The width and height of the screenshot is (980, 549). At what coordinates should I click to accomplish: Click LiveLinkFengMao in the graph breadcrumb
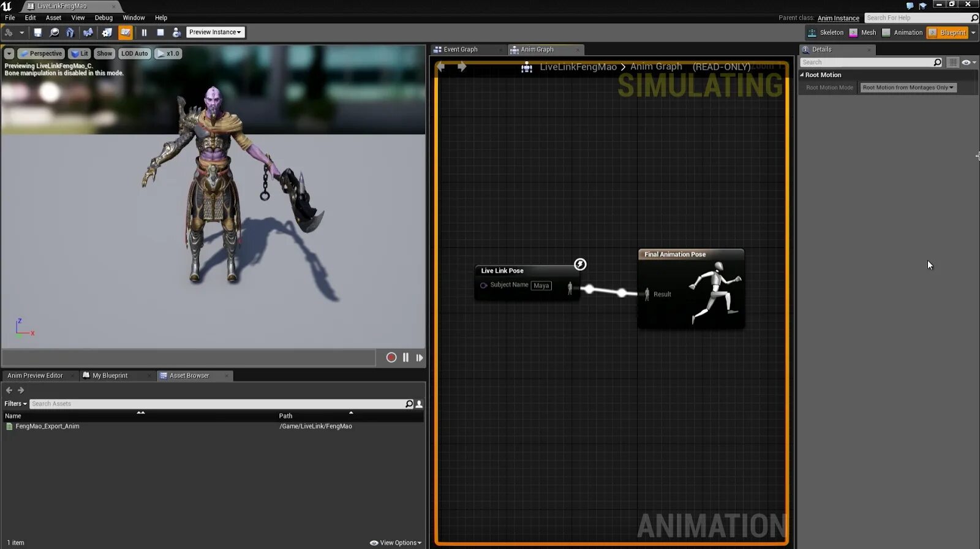578,67
